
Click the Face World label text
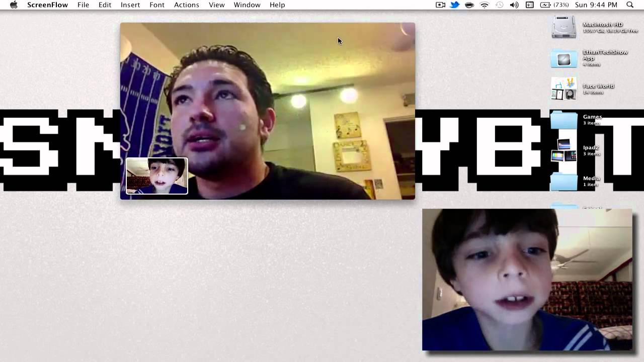598,86
